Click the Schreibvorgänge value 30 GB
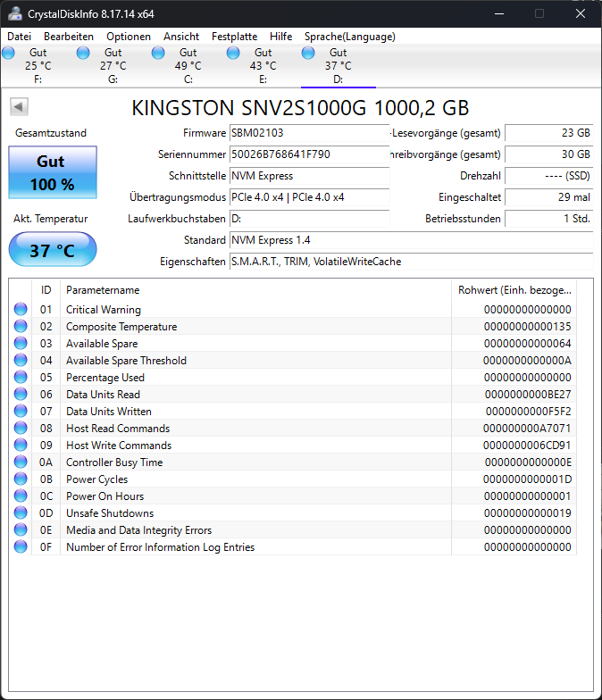Screen dimensions: 602x700 [x=549, y=154]
